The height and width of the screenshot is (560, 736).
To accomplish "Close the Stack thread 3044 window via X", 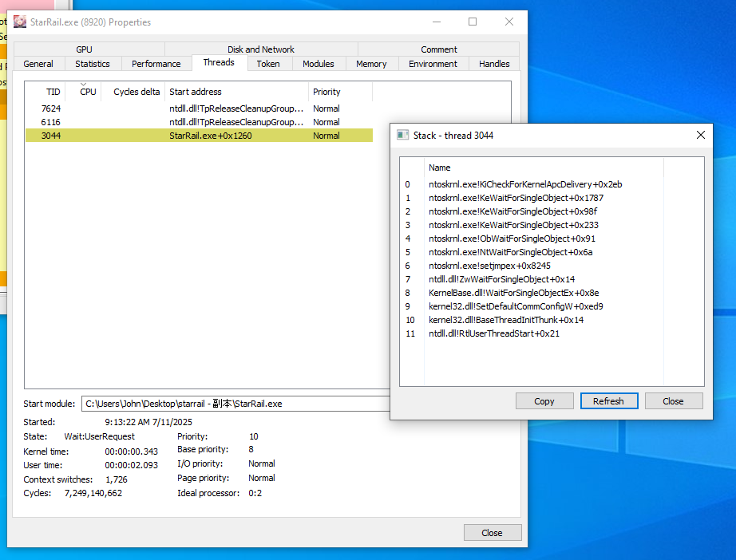I will click(x=700, y=135).
